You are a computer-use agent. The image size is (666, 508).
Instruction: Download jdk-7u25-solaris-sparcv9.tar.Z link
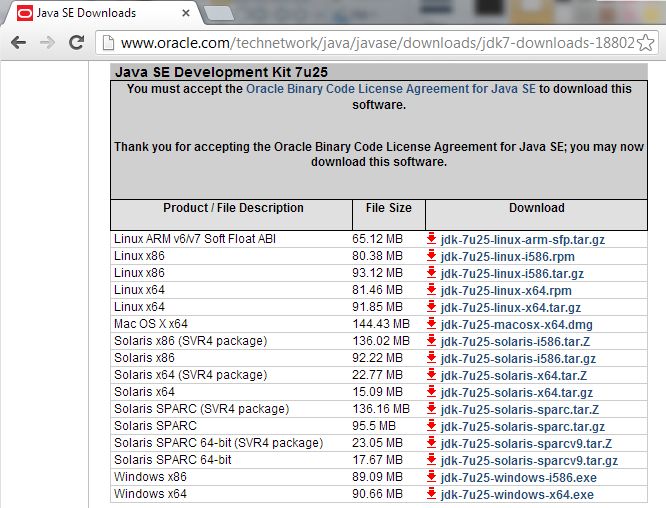(526, 443)
